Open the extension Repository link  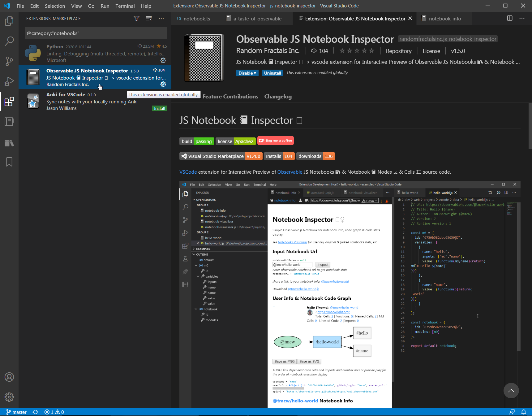pos(399,51)
